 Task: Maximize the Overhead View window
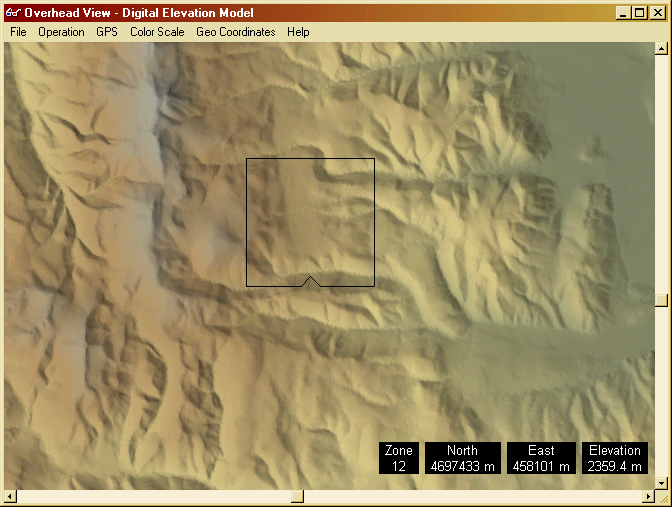(640, 13)
